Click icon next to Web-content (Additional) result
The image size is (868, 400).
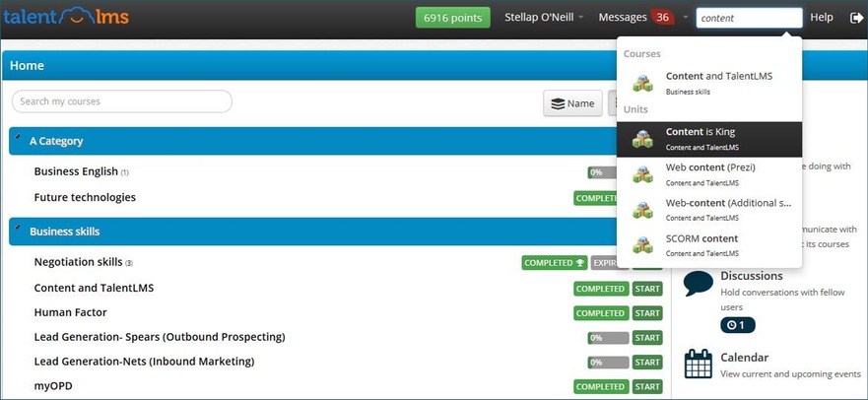coord(642,210)
